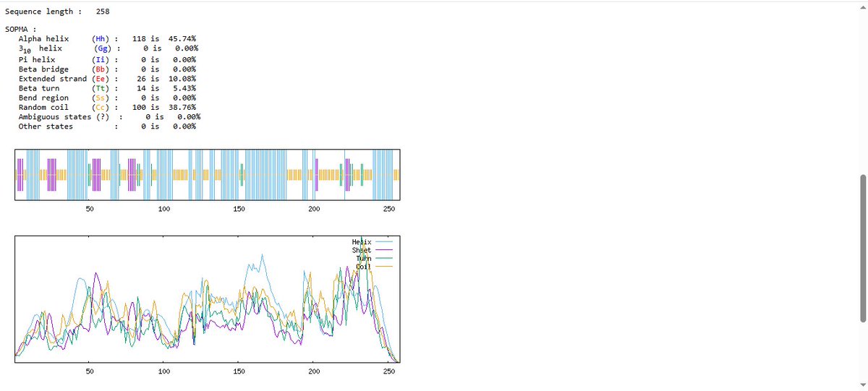Click the 'Beta bridge' row label
The width and height of the screenshot is (868, 391).
[43, 69]
